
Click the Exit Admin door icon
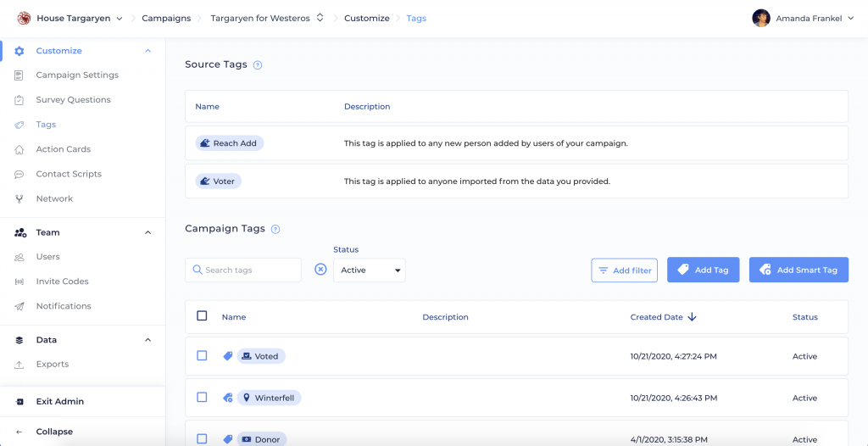point(19,402)
